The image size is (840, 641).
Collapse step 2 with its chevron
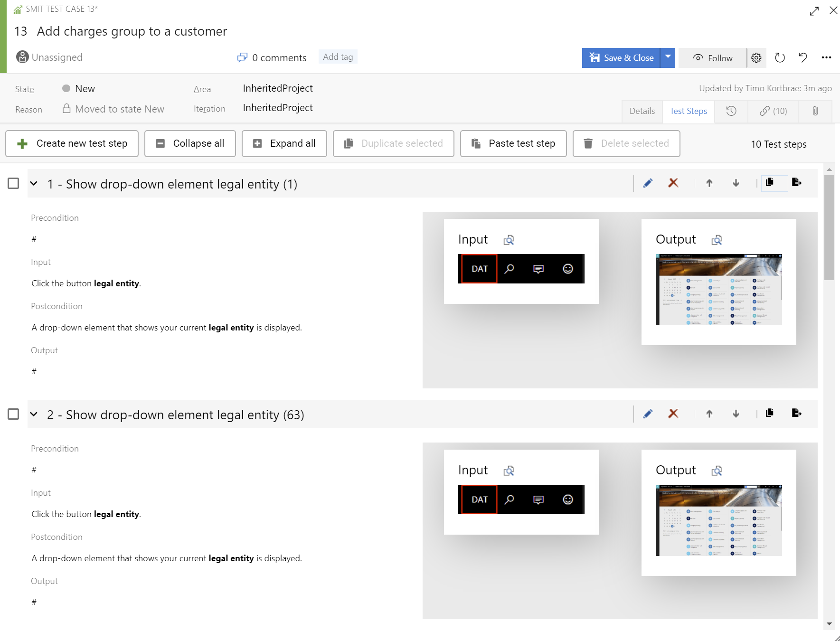coord(34,415)
